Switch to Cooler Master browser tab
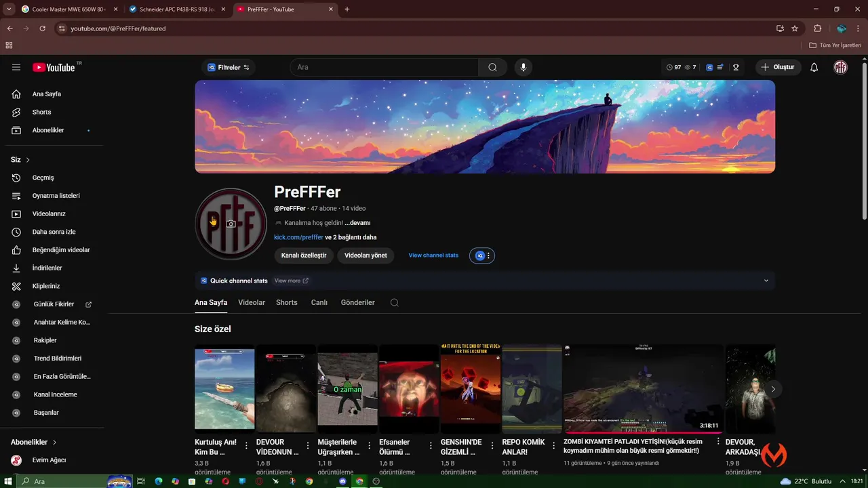This screenshot has height=488, width=868. point(68,9)
